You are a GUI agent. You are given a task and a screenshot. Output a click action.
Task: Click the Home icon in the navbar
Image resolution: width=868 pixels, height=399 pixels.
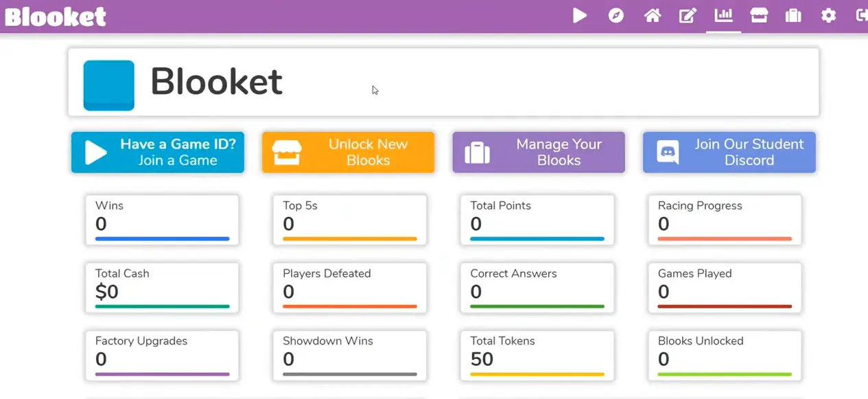coord(652,15)
